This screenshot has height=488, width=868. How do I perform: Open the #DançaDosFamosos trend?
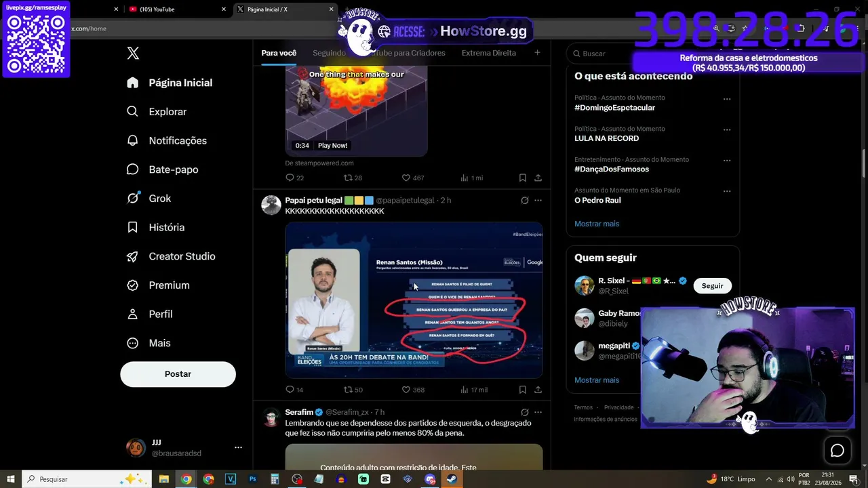612,169
